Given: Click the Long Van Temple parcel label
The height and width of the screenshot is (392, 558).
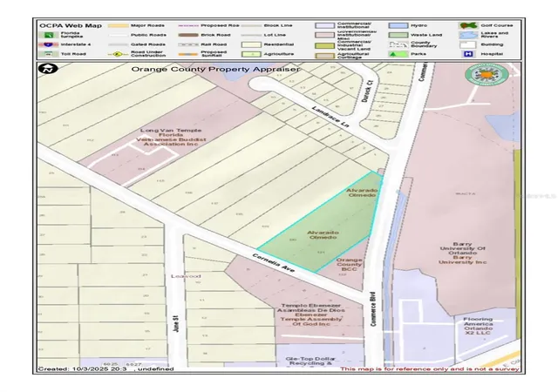Looking at the screenshot, I should tap(171, 137).
